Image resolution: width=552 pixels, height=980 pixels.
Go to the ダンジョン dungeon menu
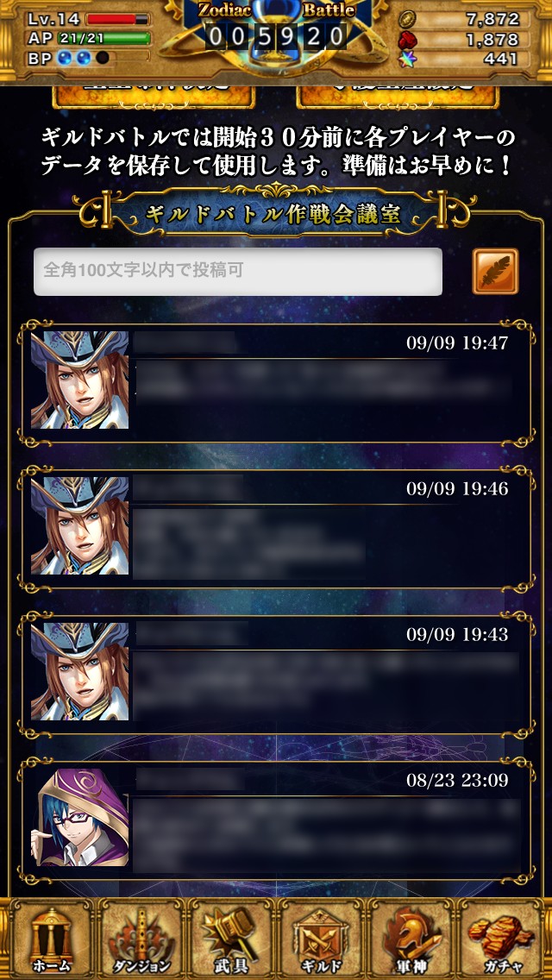pos(141,939)
